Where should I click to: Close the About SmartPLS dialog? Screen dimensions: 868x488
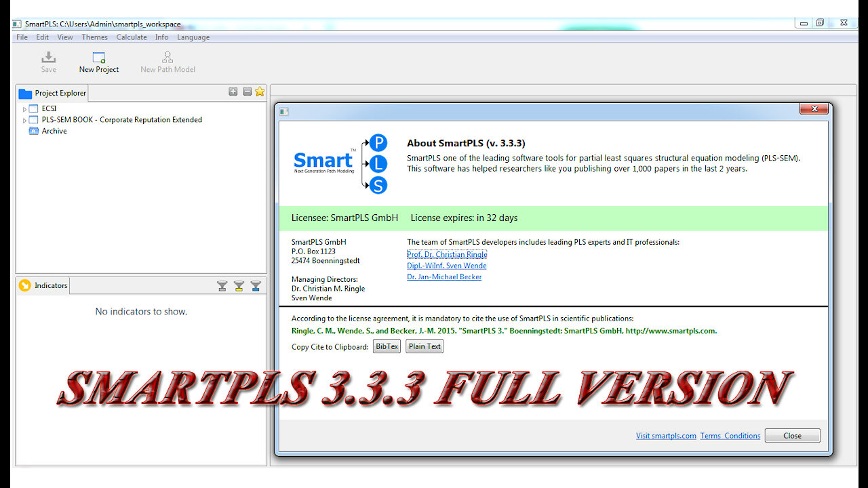click(x=792, y=436)
